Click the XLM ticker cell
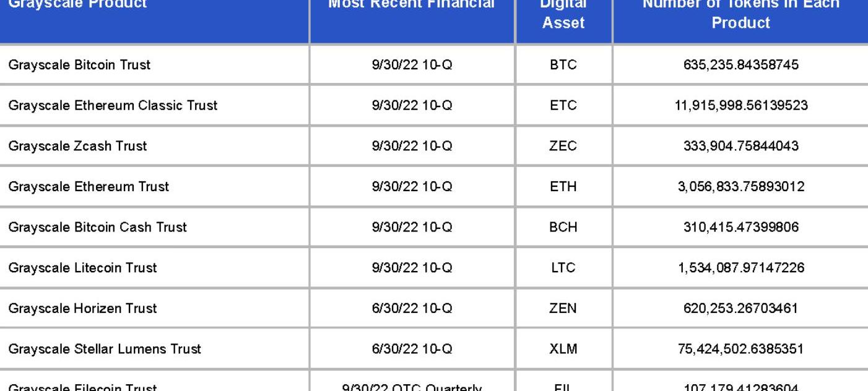Screen dimensions: 868x391 coord(563,349)
